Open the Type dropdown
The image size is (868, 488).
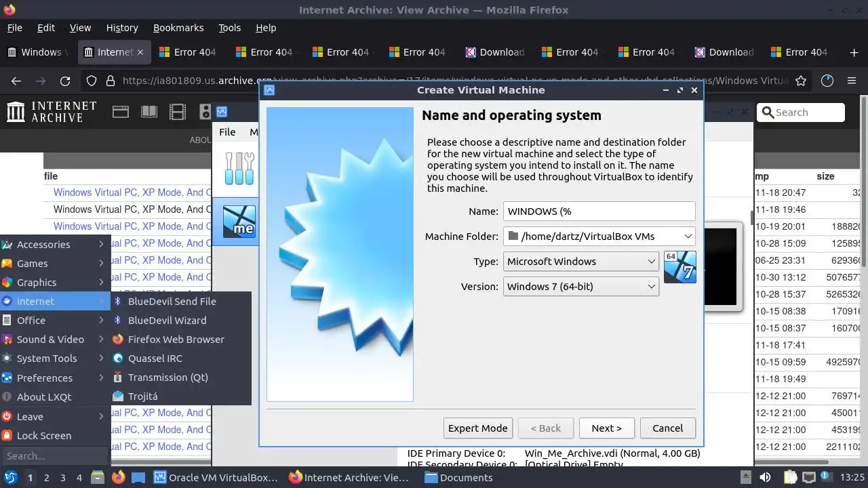pyautogui.click(x=580, y=261)
